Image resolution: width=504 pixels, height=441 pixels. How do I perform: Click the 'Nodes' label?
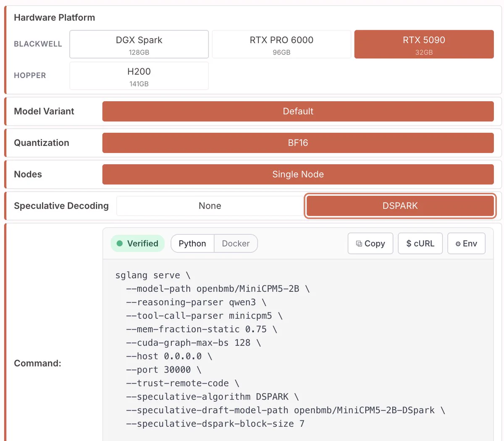click(28, 174)
